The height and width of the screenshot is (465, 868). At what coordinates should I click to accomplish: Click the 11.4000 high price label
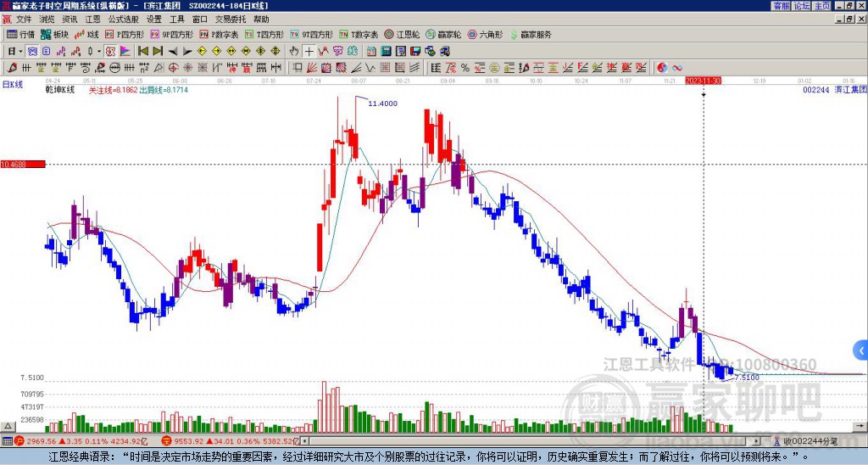[x=382, y=104]
